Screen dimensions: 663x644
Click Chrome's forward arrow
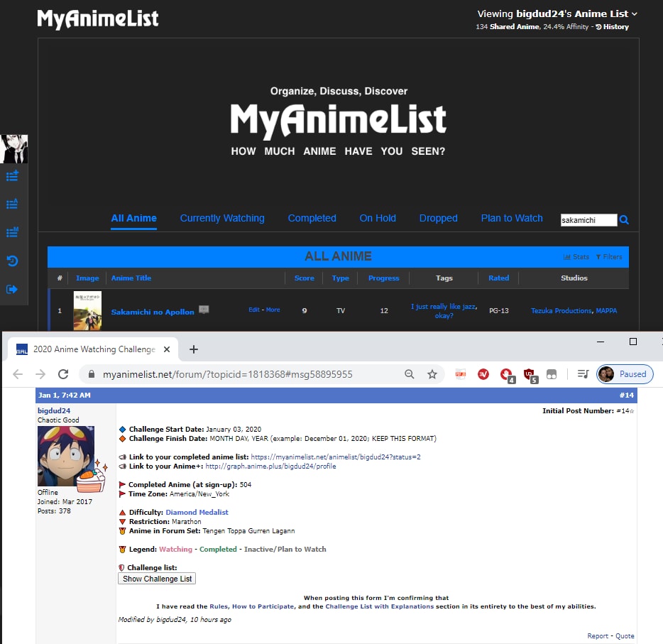(40, 374)
